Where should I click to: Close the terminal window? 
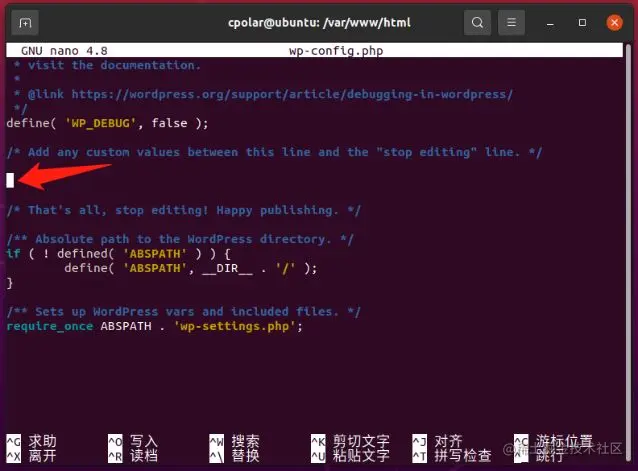point(614,22)
